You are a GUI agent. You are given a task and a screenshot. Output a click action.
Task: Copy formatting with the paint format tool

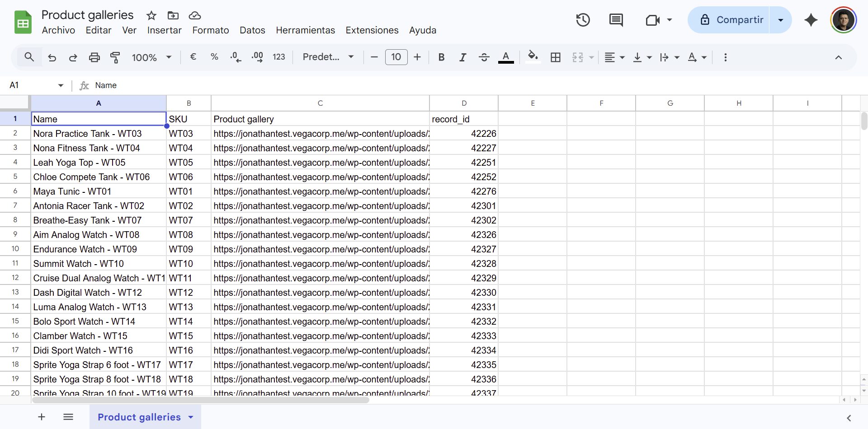point(115,57)
